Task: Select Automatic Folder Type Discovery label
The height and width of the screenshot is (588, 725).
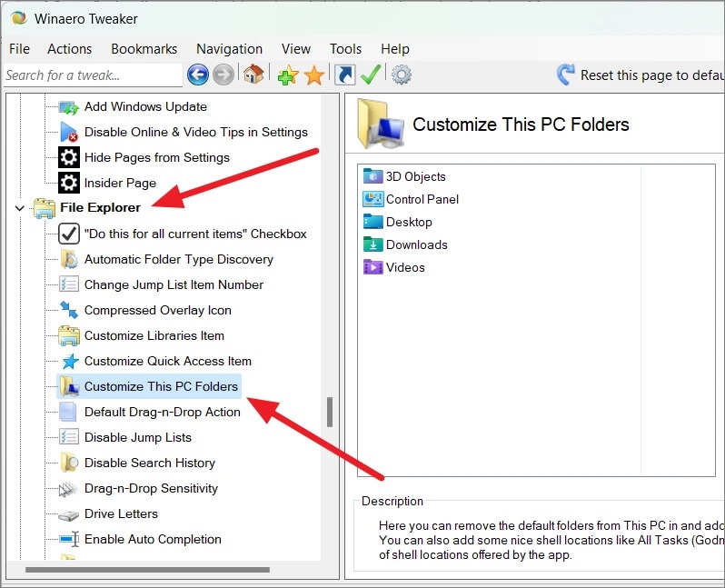Action: tap(178, 259)
